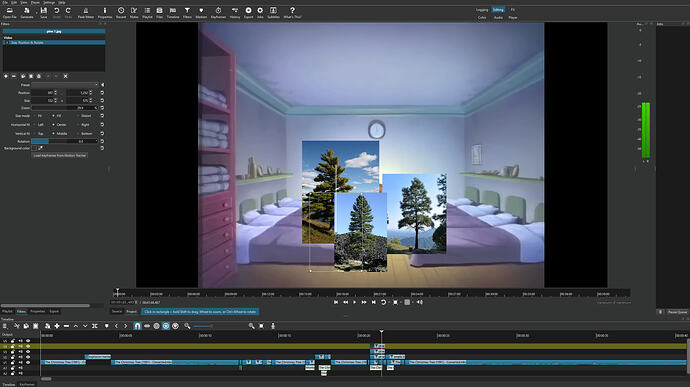Viewport: 690px width, 387px height.
Task: Toggle ripple mode in timeline toolbar
Action: pyautogui.click(x=156, y=326)
